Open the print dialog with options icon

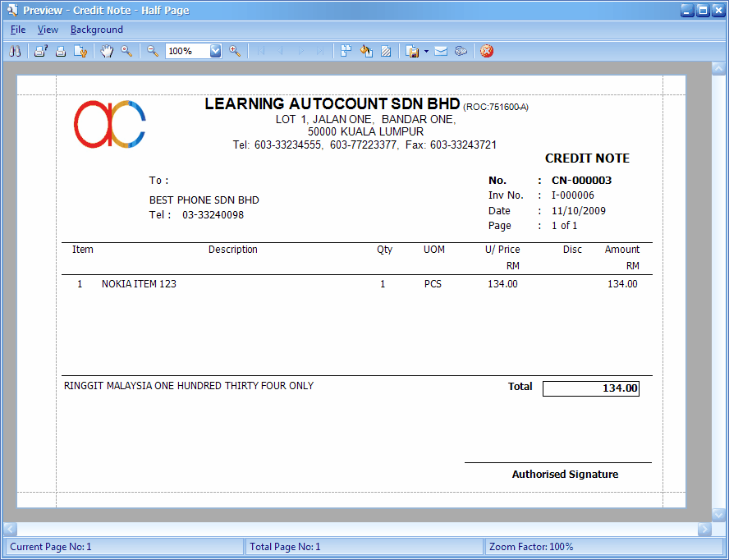pos(41,51)
